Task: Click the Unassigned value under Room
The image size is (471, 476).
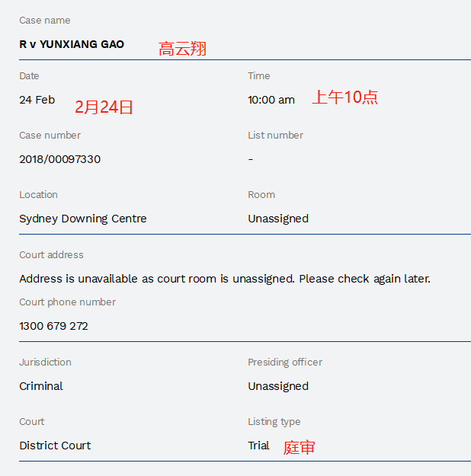Action: (x=278, y=219)
